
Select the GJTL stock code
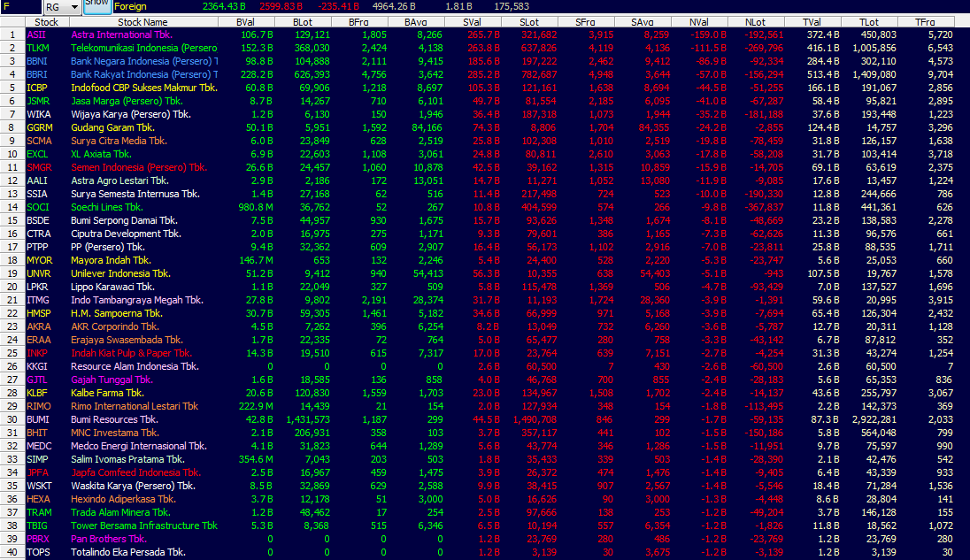[x=36, y=380]
